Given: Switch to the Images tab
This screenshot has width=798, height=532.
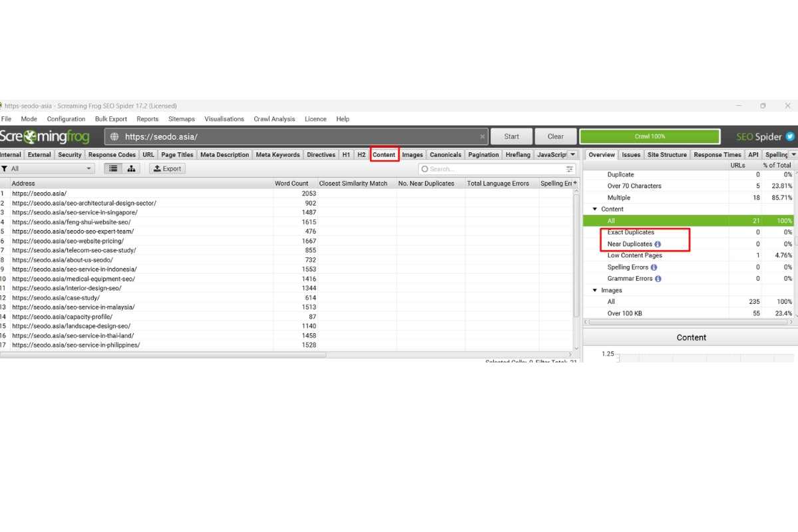Looking at the screenshot, I should (x=412, y=155).
